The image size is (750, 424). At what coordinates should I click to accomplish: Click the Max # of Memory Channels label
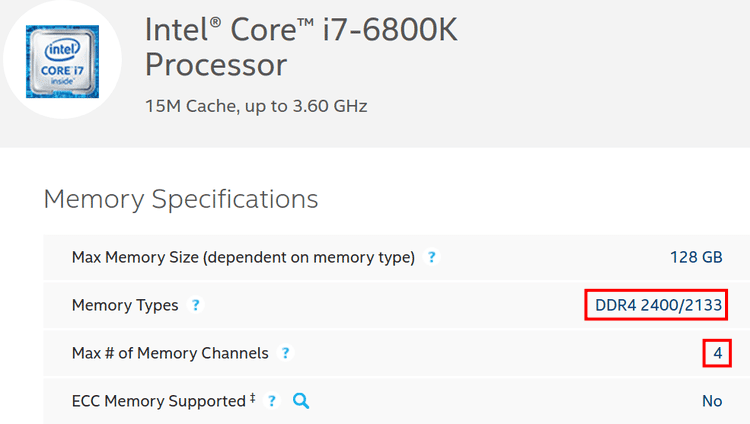point(170,353)
